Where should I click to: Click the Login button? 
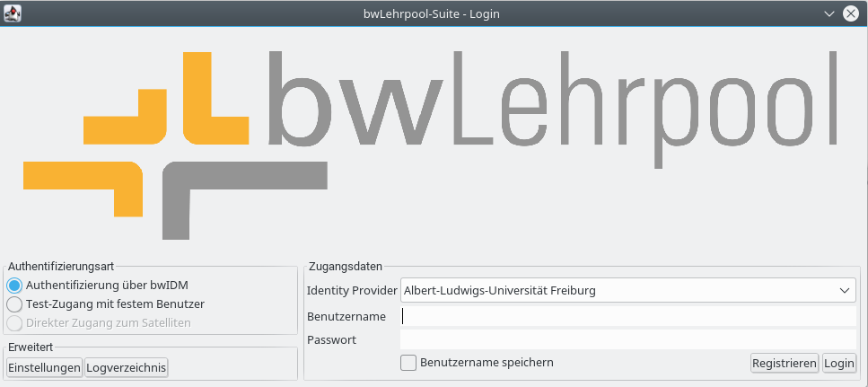839,364
